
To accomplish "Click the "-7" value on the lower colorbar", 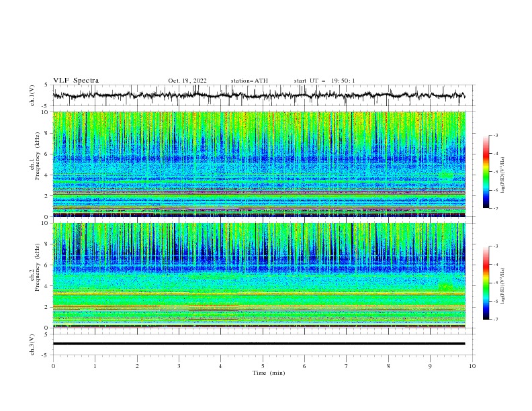I will pyautogui.click(x=495, y=320).
